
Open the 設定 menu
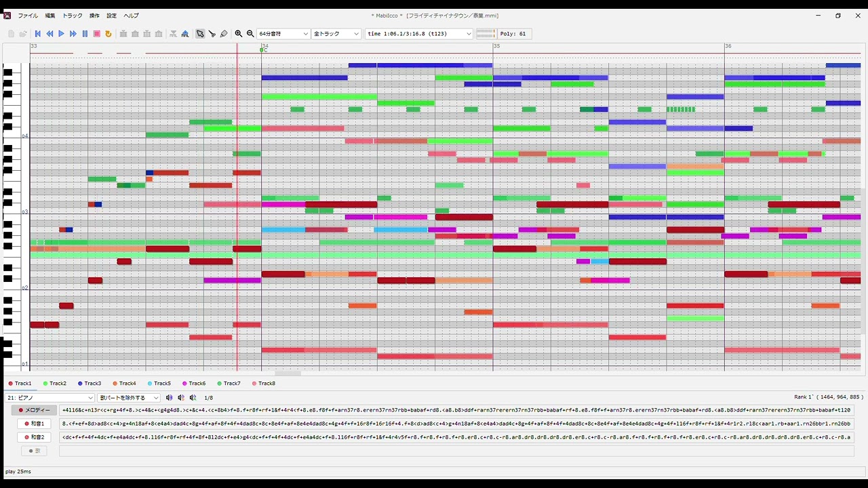[x=112, y=16]
